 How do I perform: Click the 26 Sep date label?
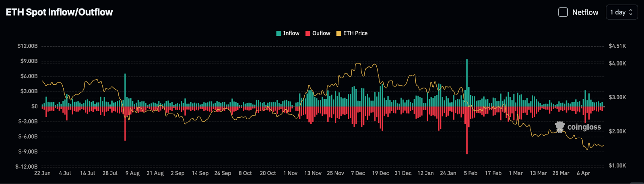pyautogui.click(x=223, y=173)
